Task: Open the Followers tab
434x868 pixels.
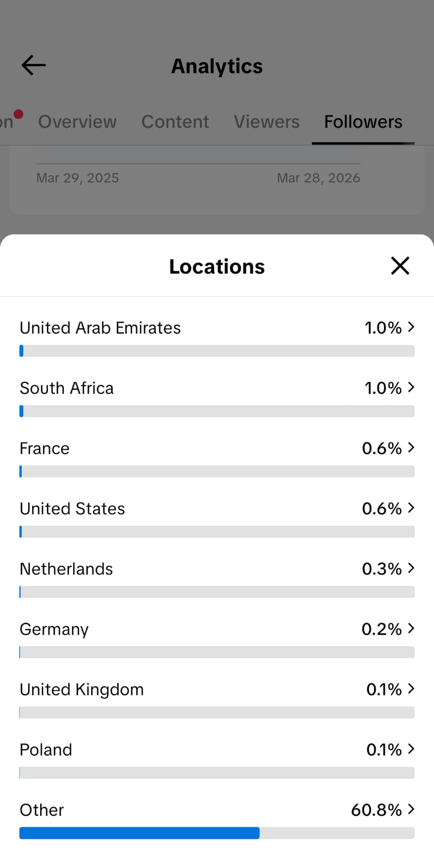Action: pyautogui.click(x=363, y=122)
